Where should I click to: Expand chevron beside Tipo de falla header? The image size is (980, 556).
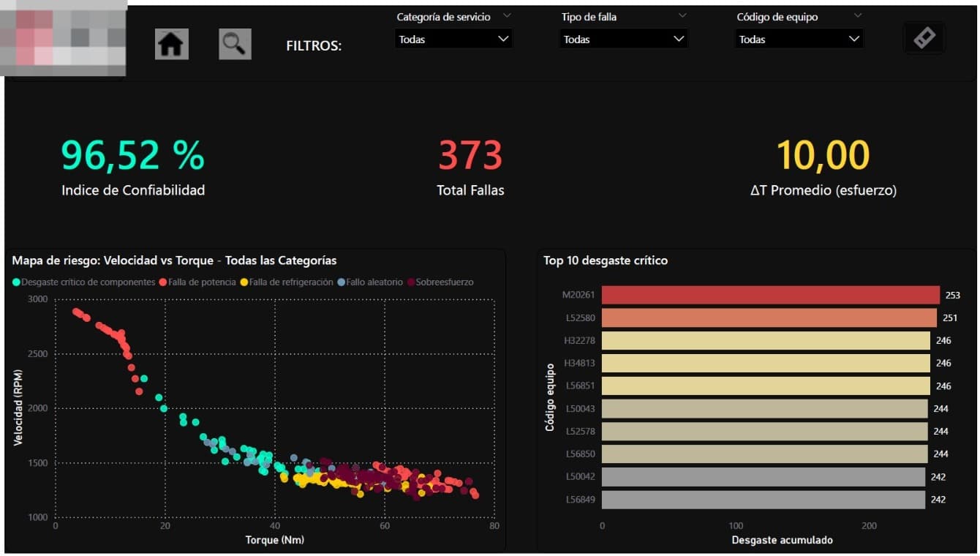(682, 15)
